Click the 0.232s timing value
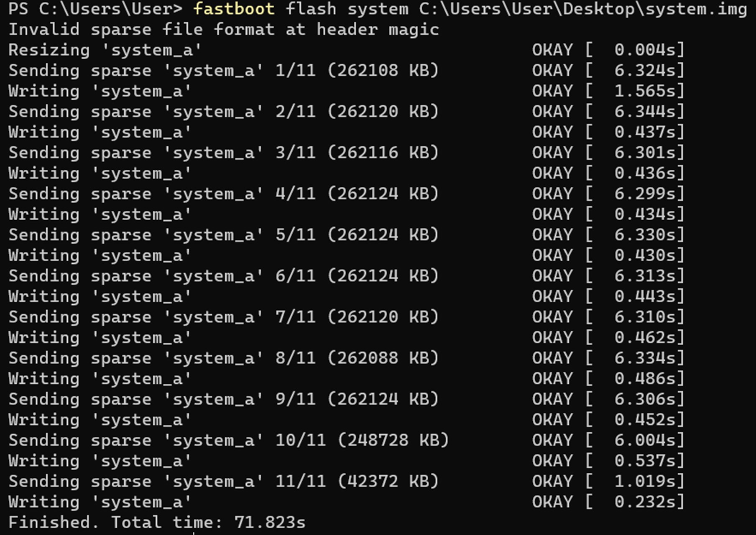 pyautogui.click(x=645, y=501)
